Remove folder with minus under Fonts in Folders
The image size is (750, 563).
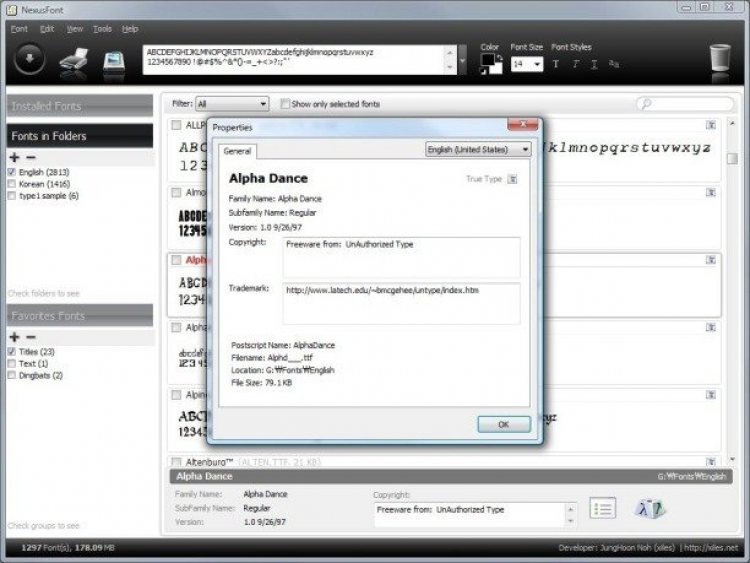(x=31, y=157)
